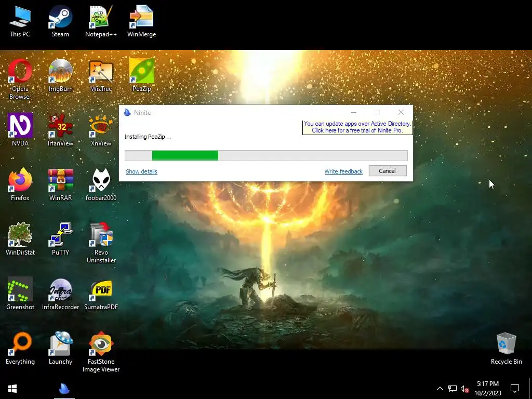This screenshot has width=532, height=399.
Task: Select the PeaZip desktop shortcut
Action: [141, 75]
